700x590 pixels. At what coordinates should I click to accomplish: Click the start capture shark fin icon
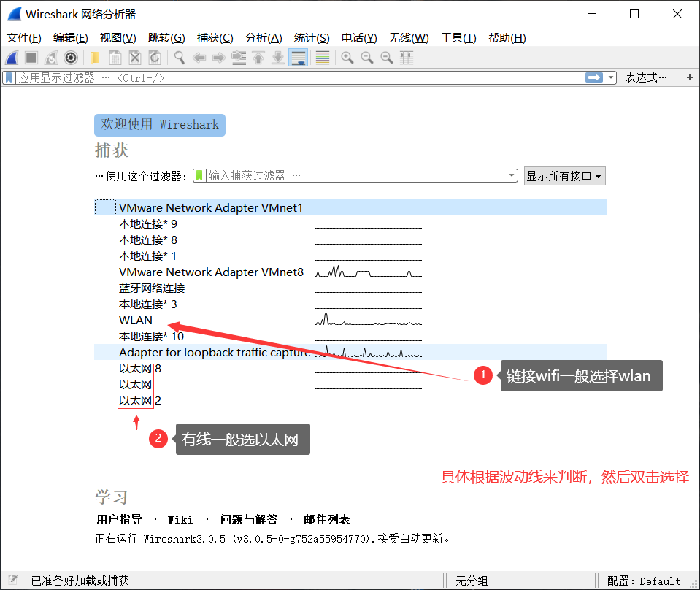[12, 58]
